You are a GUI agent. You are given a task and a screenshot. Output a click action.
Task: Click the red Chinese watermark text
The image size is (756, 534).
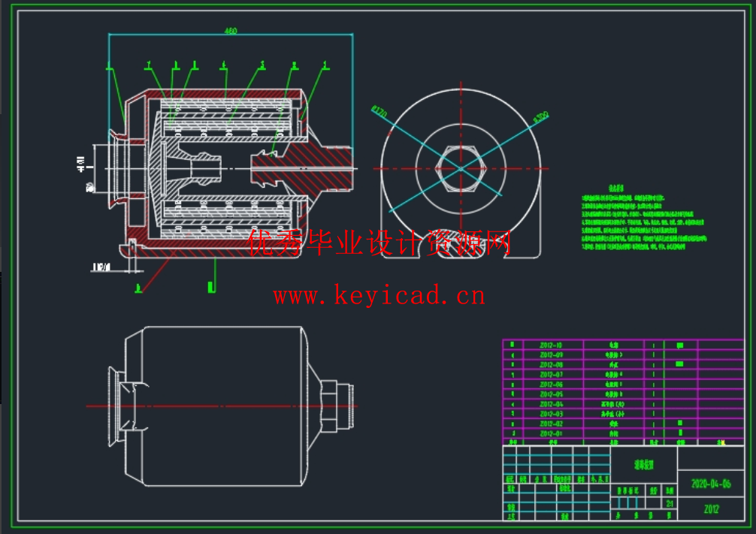pos(380,243)
